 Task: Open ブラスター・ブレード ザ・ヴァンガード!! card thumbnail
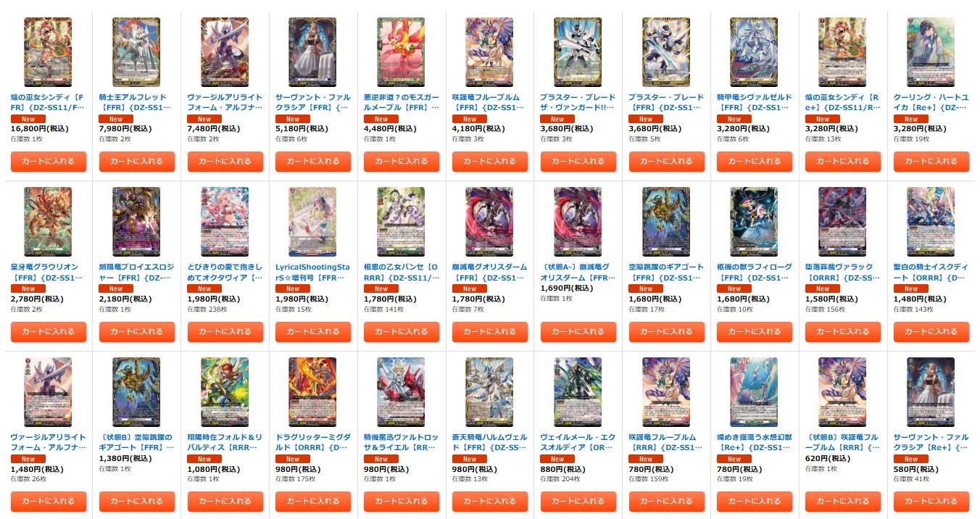point(578,52)
